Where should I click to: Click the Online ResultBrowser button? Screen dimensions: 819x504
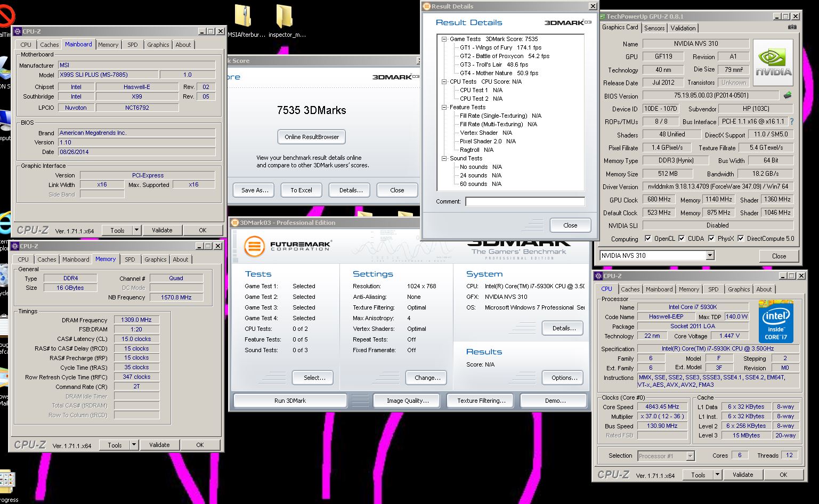tap(312, 137)
